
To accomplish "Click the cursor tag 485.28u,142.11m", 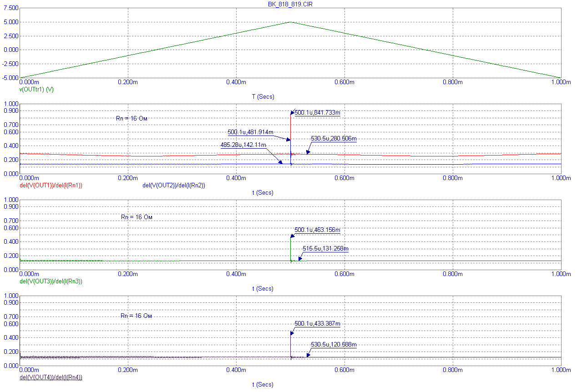I will [x=243, y=145].
